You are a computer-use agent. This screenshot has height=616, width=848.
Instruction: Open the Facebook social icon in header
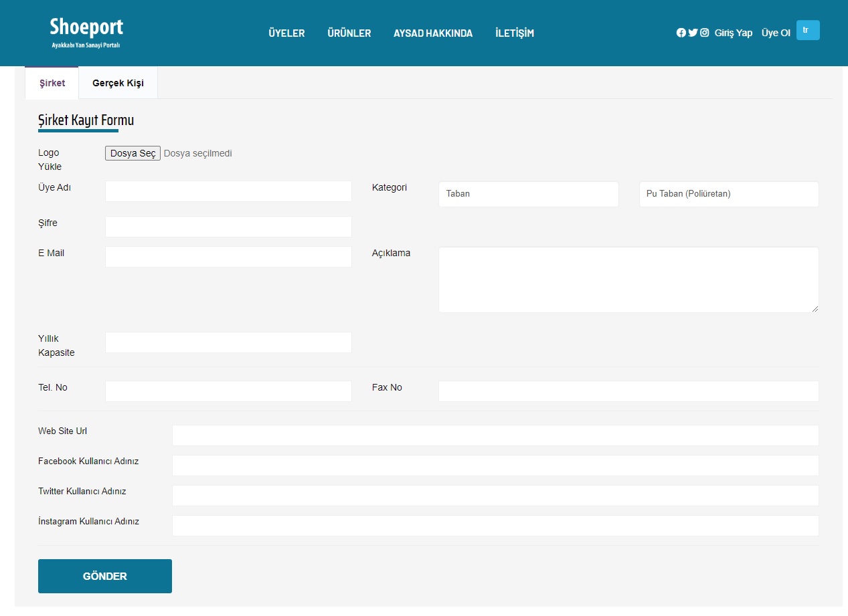click(681, 33)
